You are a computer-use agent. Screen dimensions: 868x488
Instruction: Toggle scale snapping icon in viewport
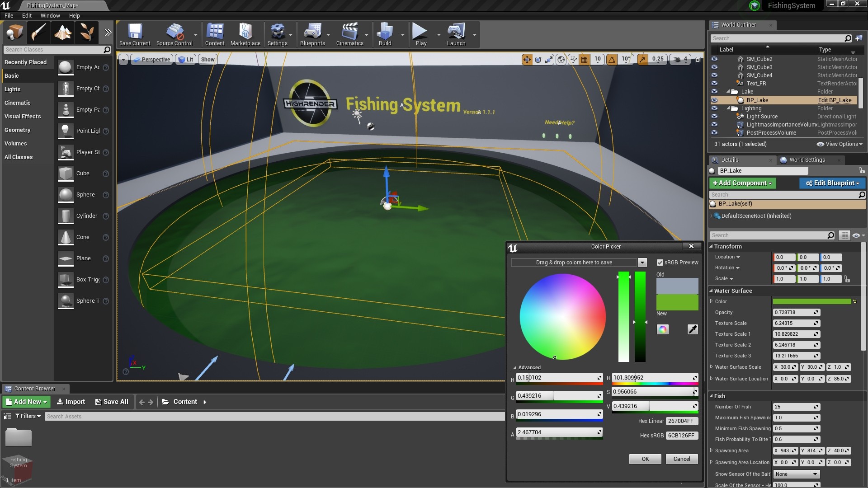click(x=642, y=59)
